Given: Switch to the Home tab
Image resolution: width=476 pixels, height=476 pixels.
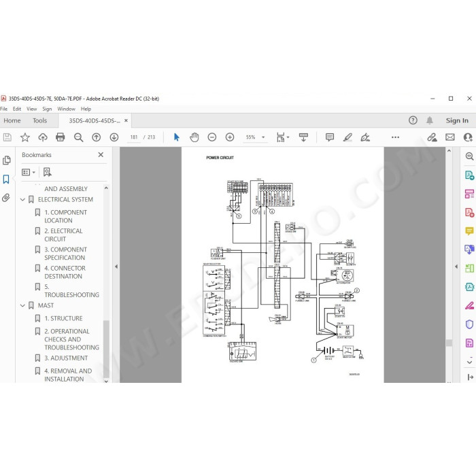Looking at the screenshot, I should [x=12, y=120].
